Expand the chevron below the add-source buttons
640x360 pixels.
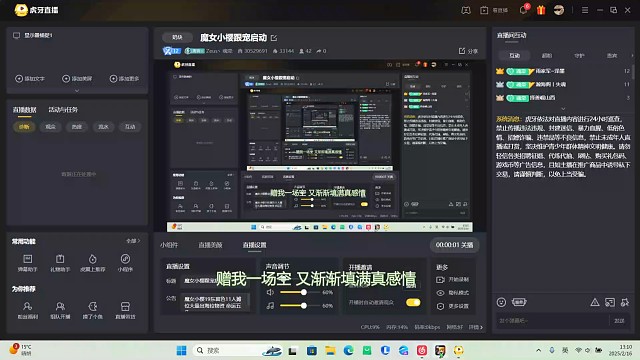click(77, 91)
